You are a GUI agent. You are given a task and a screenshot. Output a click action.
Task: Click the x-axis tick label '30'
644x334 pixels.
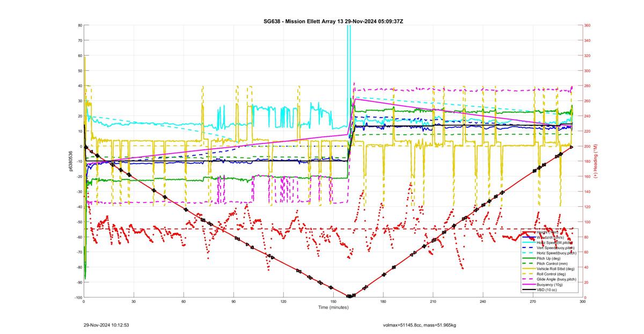134,302
